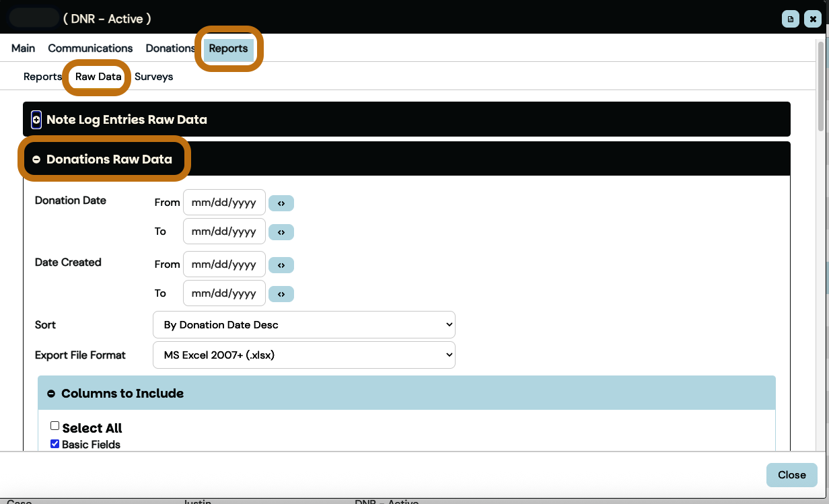Check the Select All checkbox
Image resolution: width=829 pixels, height=504 pixels.
tap(55, 426)
